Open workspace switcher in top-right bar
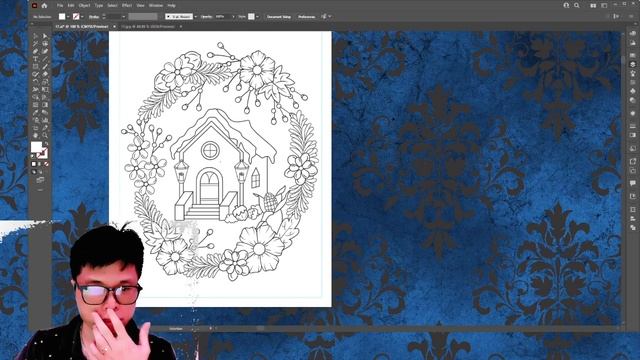Image resolution: width=640 pixels, height=360 pixels. pos(604,5)
